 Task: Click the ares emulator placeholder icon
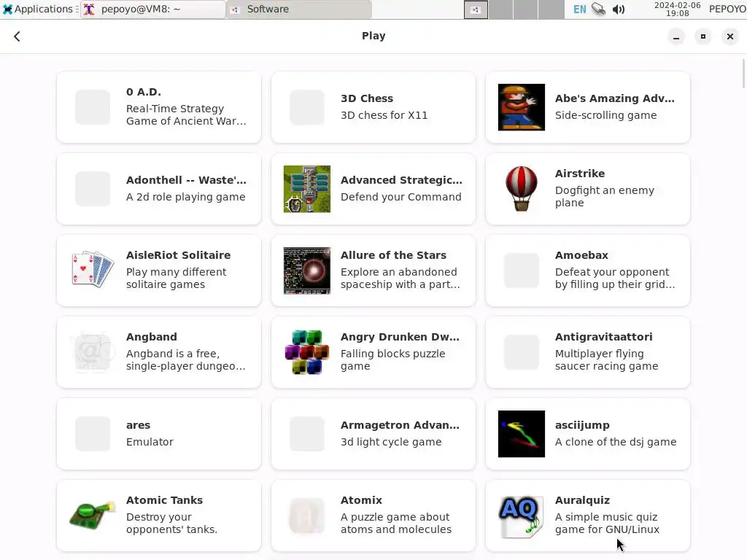(93, 434)
